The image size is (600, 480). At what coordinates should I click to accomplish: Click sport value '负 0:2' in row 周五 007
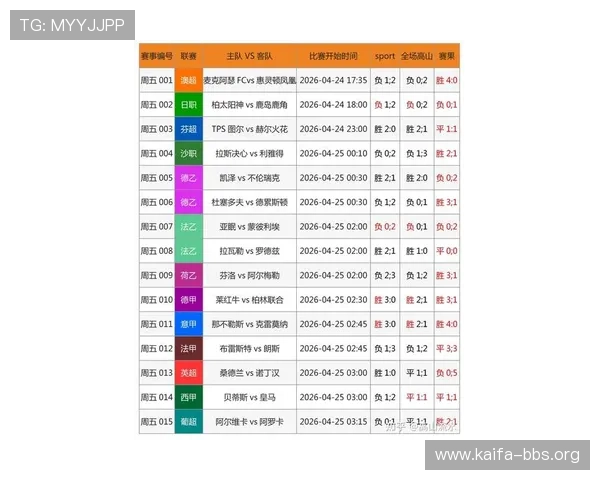[x=385, y=227]
